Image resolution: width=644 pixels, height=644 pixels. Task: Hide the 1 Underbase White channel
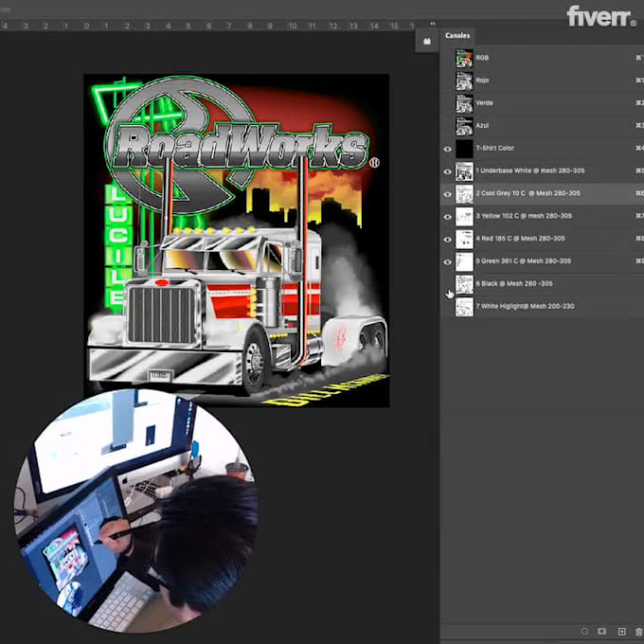tap(448, 171)
